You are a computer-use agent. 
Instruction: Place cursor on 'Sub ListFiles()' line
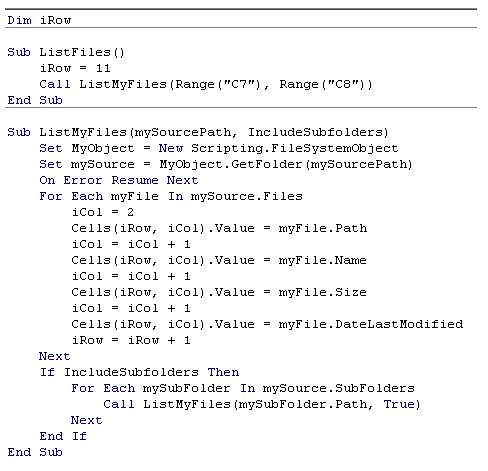[x=66, y=52]
